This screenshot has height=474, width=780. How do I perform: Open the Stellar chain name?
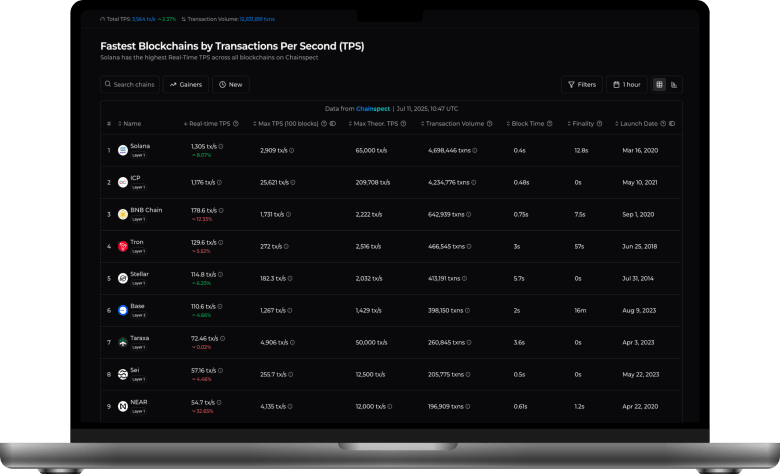(140, 274)
